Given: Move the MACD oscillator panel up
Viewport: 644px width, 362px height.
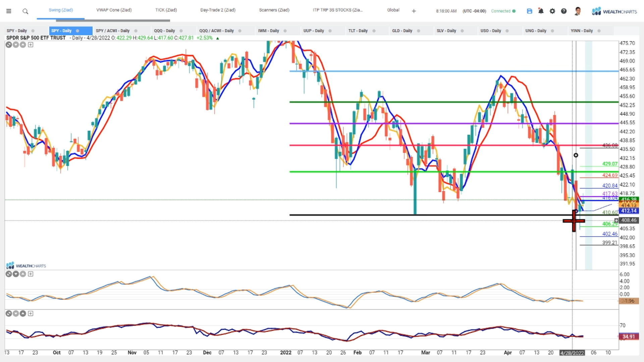Looking at the screenshot, I should pyautogui.click(x=23, y=274).
